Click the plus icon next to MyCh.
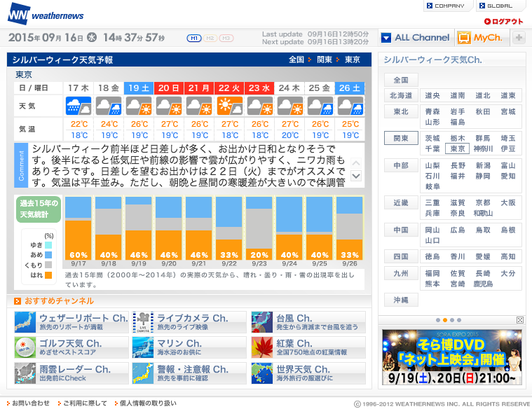 point(519,37)
